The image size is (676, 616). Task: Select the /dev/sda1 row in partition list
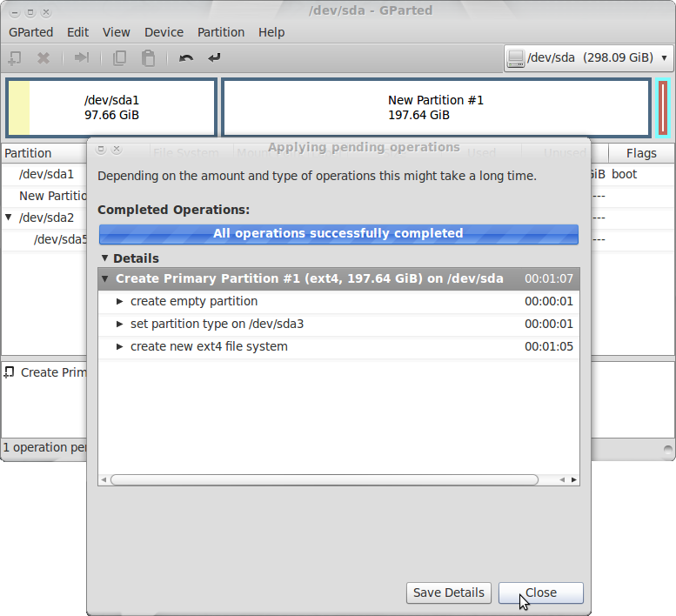tap(46, 174)
